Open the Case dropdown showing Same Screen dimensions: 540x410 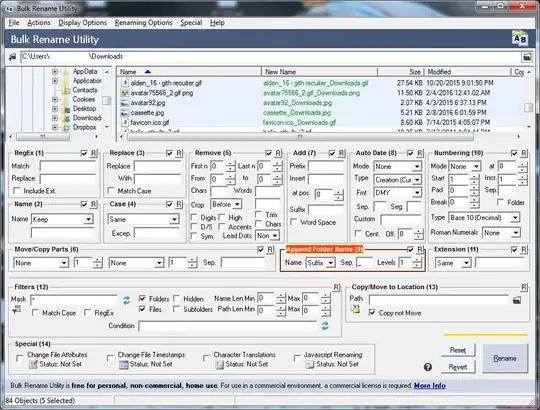pyautogui.click(x=143, y=219)
